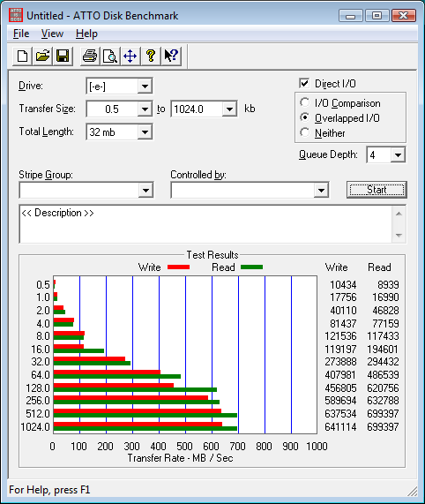Select the I/O Comparison radio button
Viewport: 425px width, 504px height.
[x=304, y=102]
